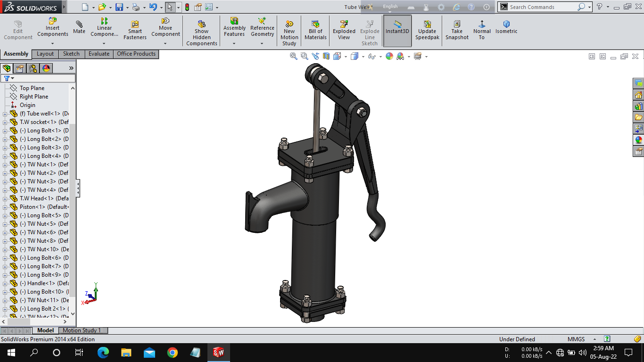Viewport: 644px width, 362px height.
Task: Click Take Snapshot tool
Action: click(457, 31)
